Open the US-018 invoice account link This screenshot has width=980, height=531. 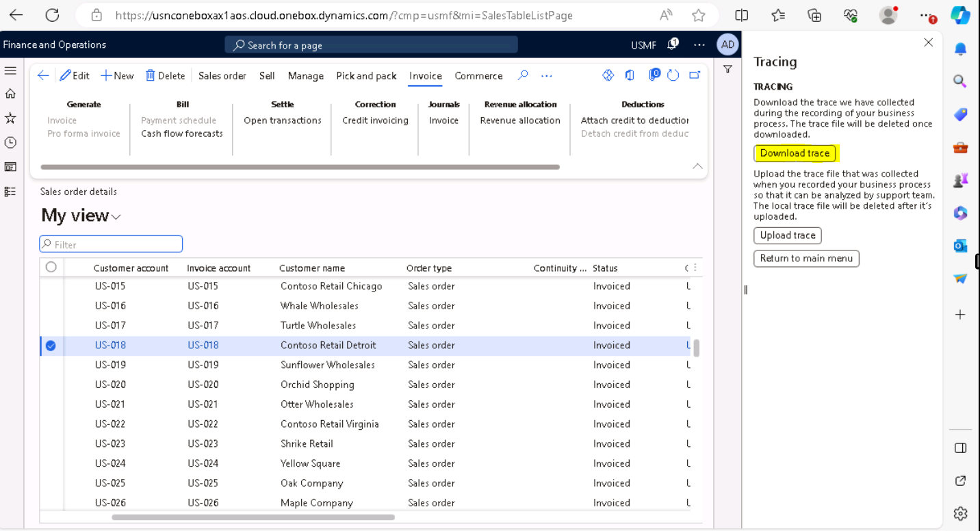[x=203, y=346]
